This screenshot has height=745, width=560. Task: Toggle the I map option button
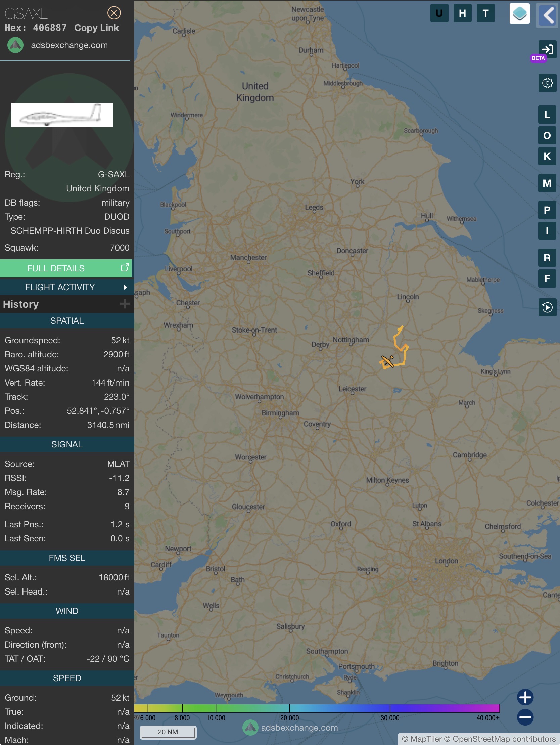[x=547, y=231]
